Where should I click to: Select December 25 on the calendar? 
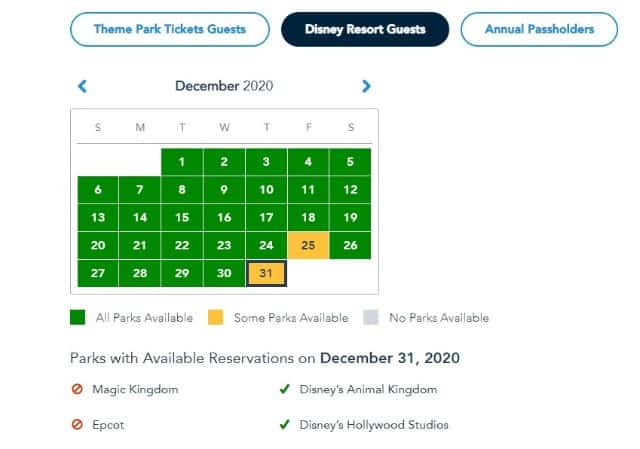click(308, 245)
